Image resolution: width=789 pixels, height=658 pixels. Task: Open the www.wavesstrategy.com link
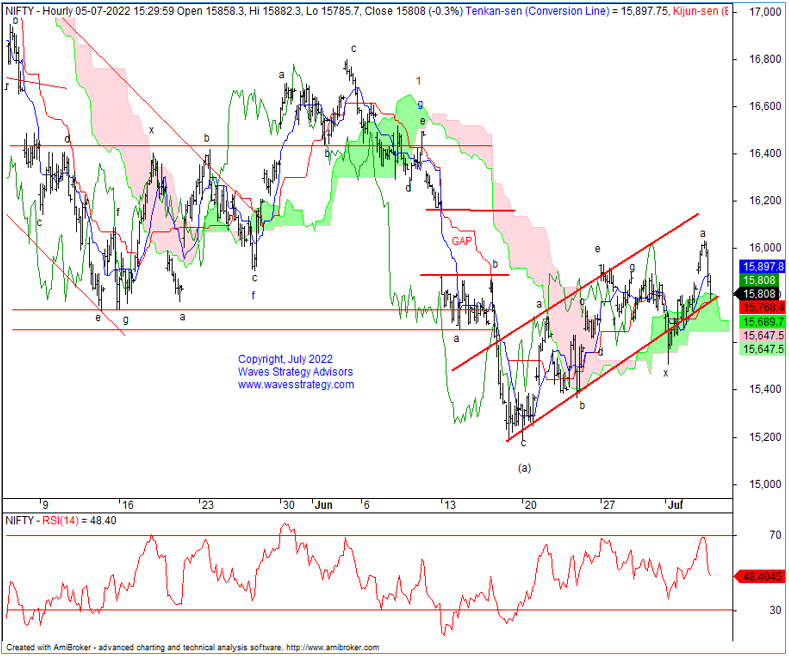[x=296, y=384]
